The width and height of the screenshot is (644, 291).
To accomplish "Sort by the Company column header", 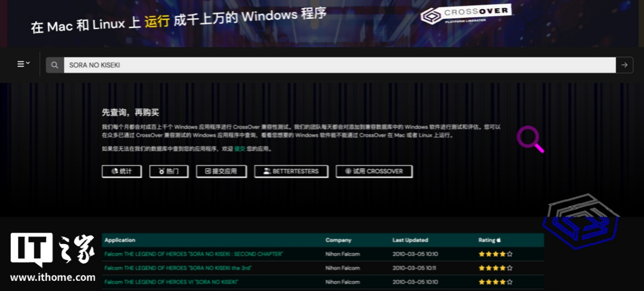I will click(x=338, y=240).
